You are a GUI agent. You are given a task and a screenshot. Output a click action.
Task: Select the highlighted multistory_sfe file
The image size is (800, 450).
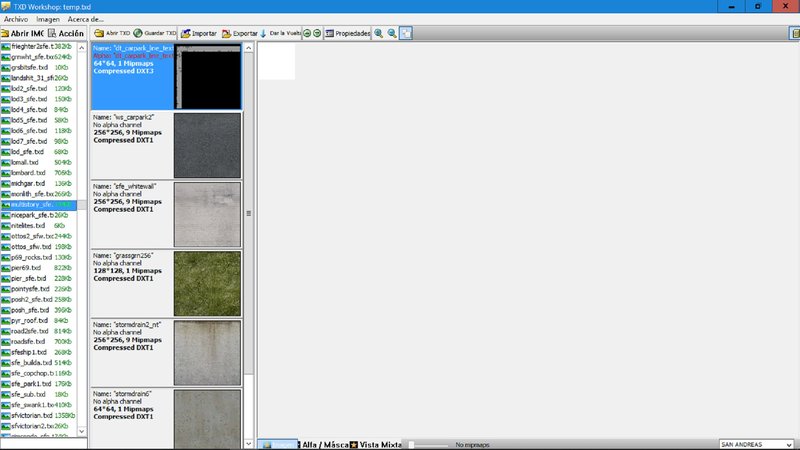[x=39, y=205]
